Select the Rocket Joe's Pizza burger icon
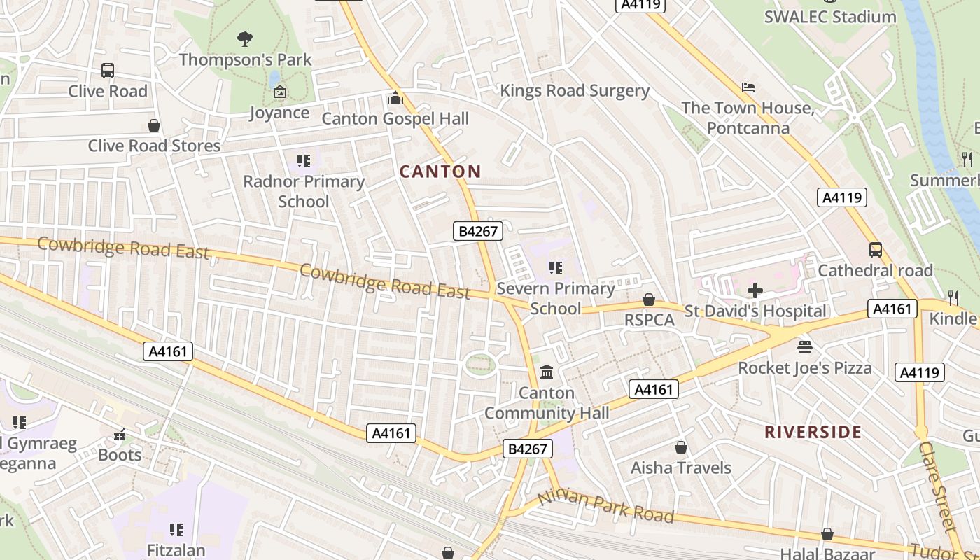Screen dimensions: 980x560 pyautogui.click(x=805, y=346)
